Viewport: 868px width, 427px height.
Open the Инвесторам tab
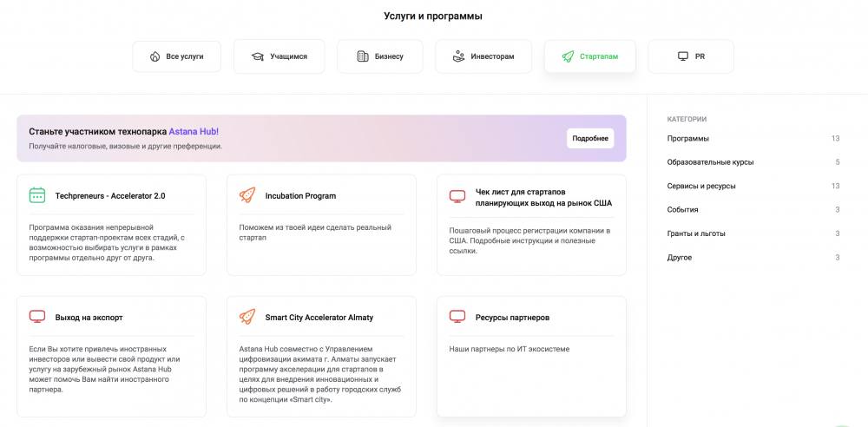tap(483, 56)
